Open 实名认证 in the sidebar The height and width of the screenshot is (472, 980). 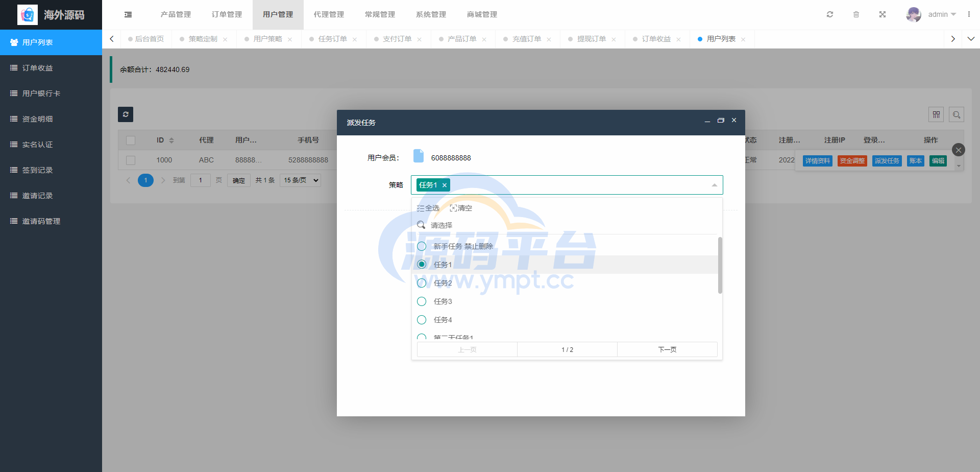[x=51, y=145]
